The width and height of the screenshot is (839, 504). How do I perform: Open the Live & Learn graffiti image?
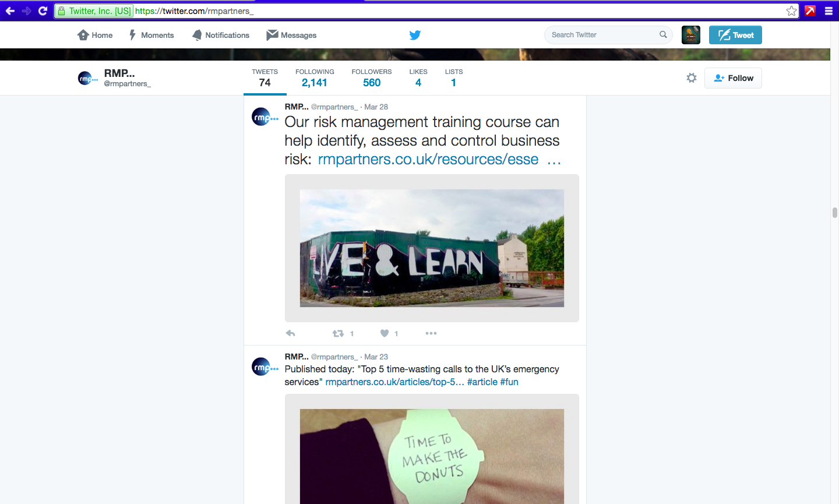432,248
